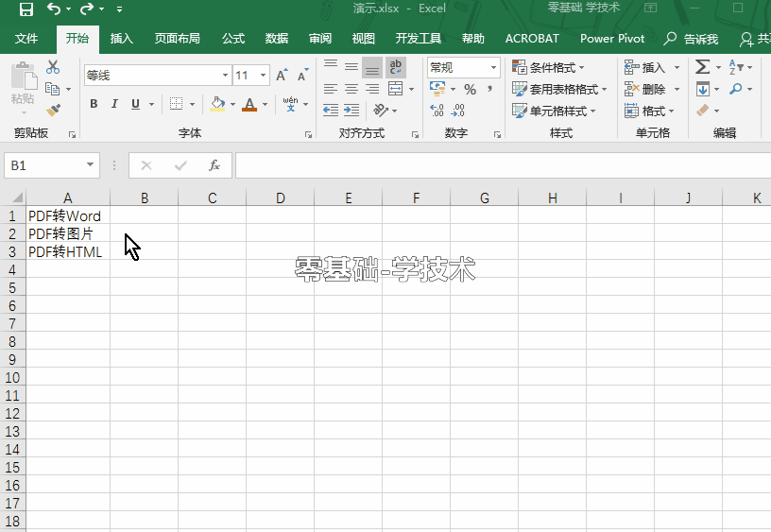Open the font name dropdown 等线
The image size is (771, 532).
[x=225, y=76]
